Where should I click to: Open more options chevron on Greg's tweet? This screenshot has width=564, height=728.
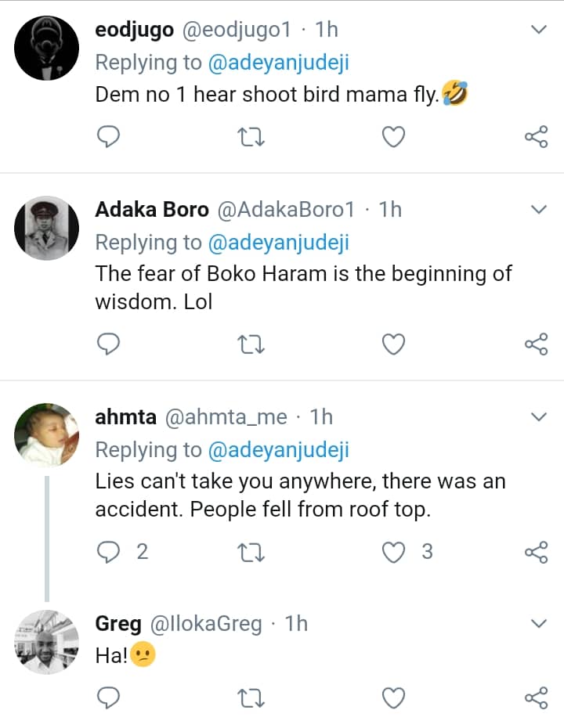coord(538,624)
